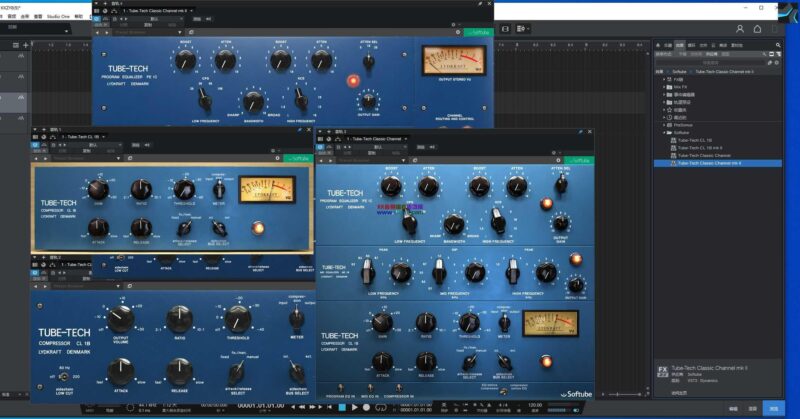Open the user account icon in top toolbar
The image size is (800, 419).
pyautogui.click(x=740, y=29)
